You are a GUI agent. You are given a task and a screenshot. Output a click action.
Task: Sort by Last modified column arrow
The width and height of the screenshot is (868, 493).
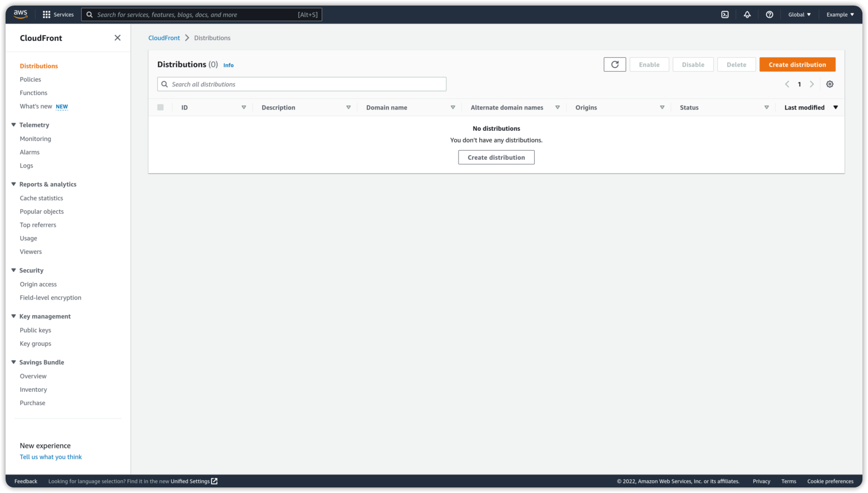coord(836,107)
